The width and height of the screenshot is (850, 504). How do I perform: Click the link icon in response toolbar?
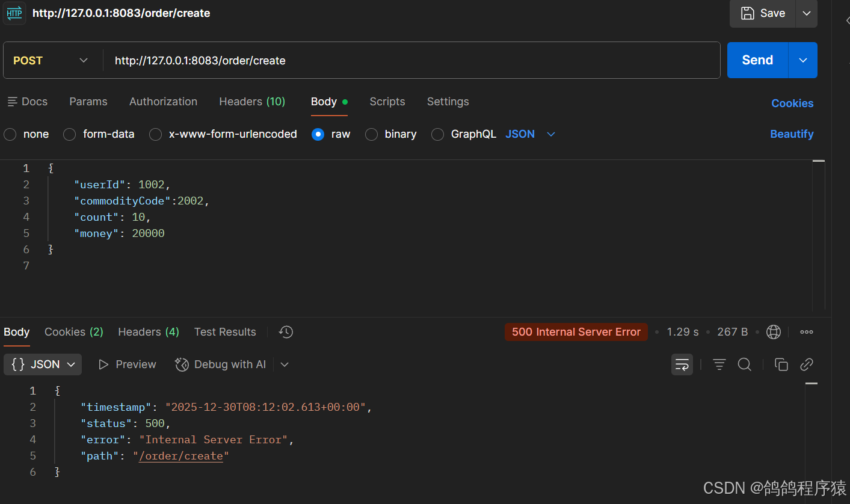[807, 364]
